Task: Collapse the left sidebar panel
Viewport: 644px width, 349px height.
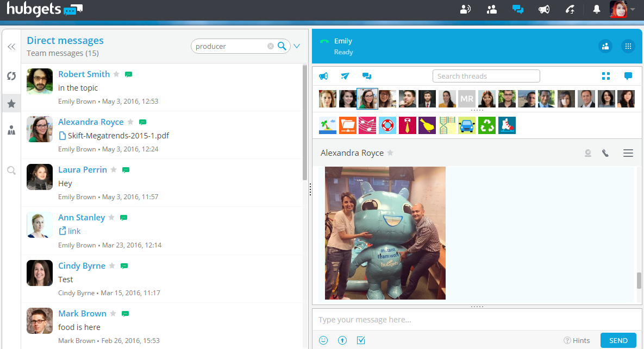Action: coord(11,47)
